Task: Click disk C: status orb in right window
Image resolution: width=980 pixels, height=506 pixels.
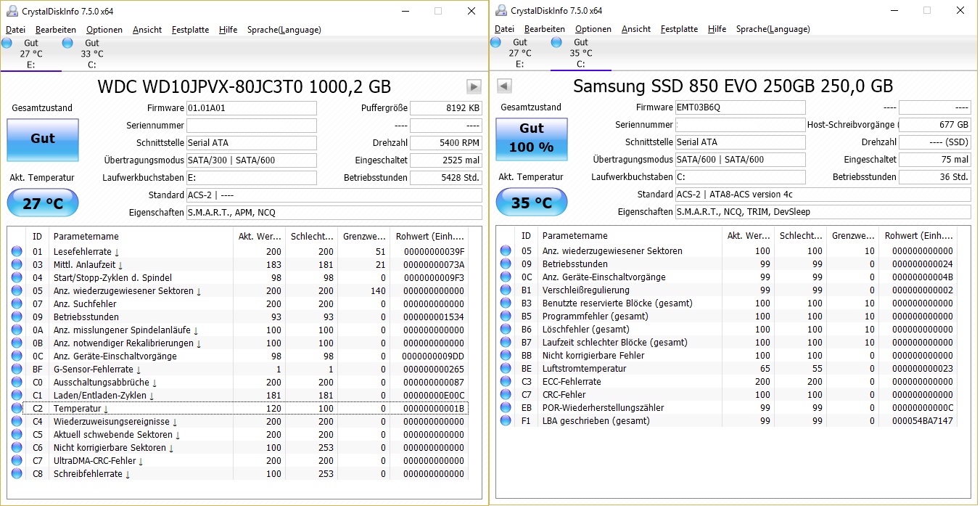Action: pyautogui.click(x=556, y=42)
